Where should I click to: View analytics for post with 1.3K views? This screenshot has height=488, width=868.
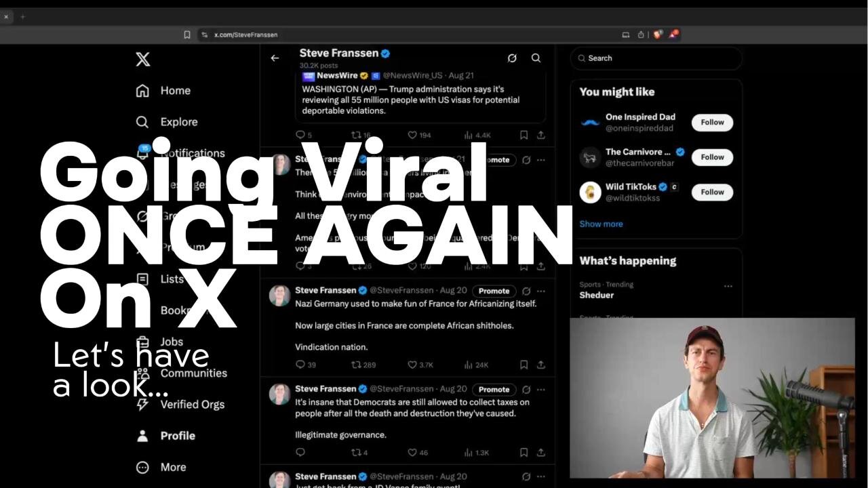coord(476,452)
